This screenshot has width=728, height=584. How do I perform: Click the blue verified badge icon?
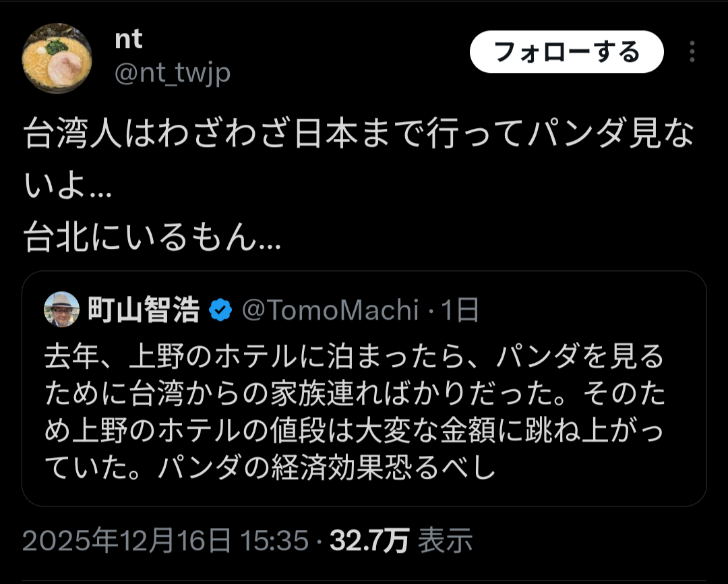click(x=220, y=310)
